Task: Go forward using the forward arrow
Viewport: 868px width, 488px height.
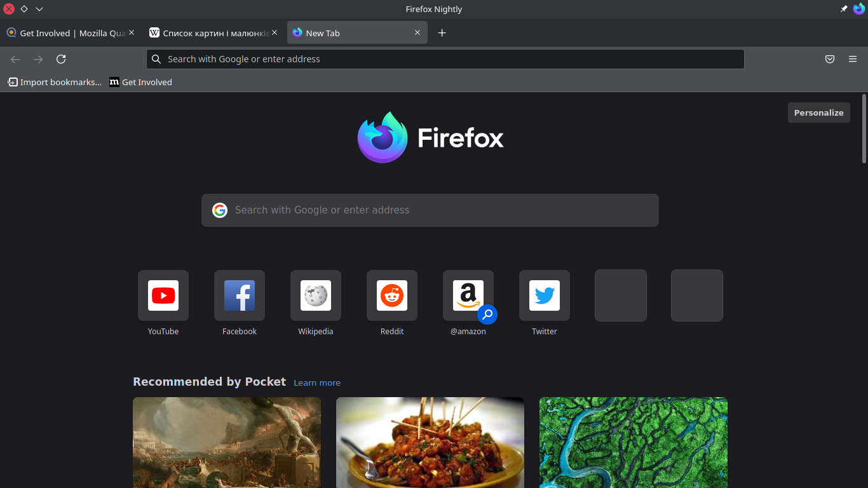Action: (38, 59)
